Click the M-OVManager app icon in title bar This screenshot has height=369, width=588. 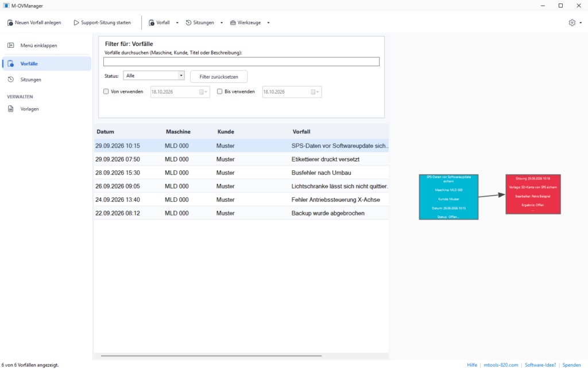[x=6, y=6]
